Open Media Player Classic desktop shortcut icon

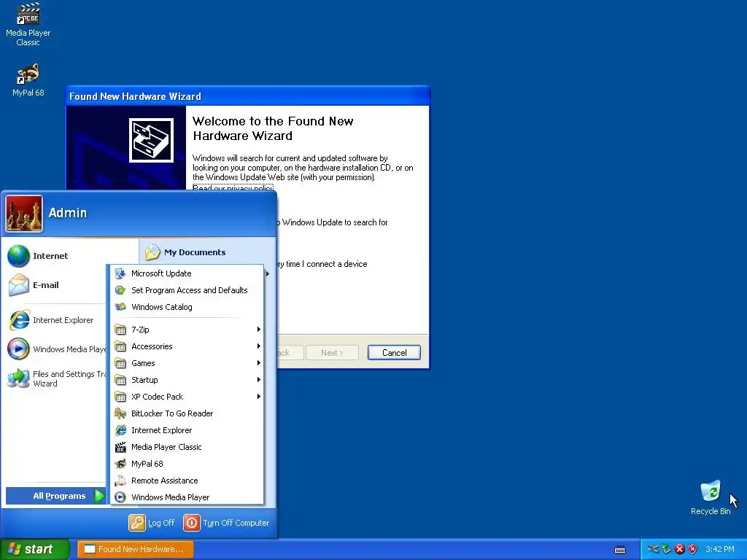pos(28,15)
